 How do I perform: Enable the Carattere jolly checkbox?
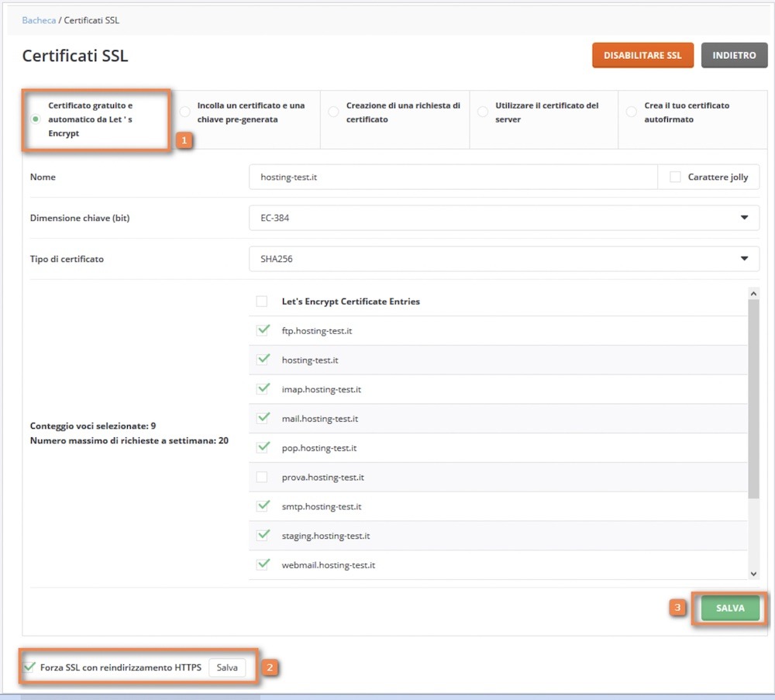(x=675, y=177)
